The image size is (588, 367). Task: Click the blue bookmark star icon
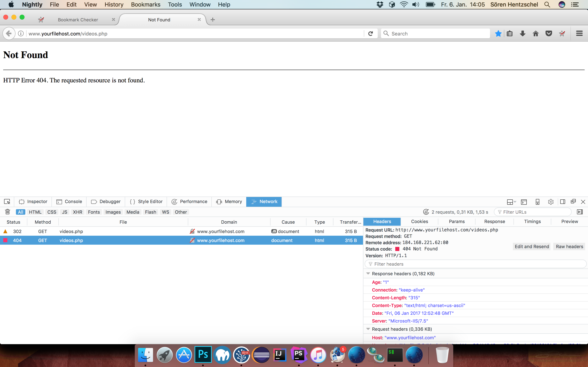pyautogui.click(x=498, y=34)
